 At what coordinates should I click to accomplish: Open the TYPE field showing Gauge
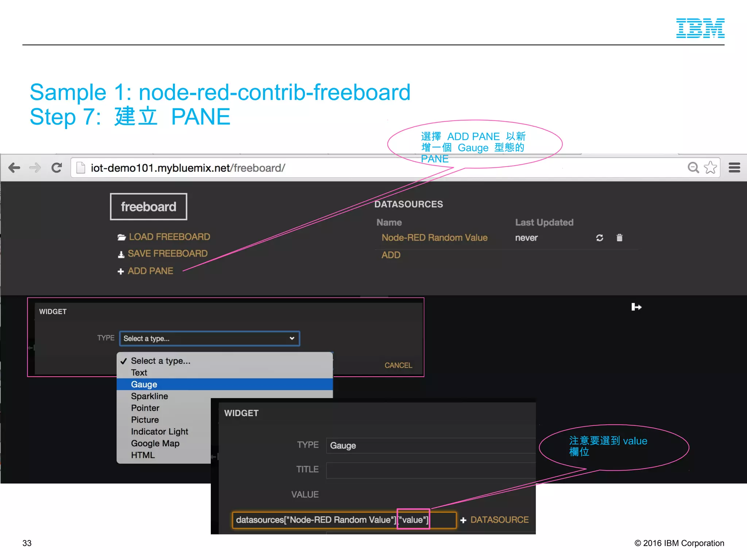coord(431,446)
